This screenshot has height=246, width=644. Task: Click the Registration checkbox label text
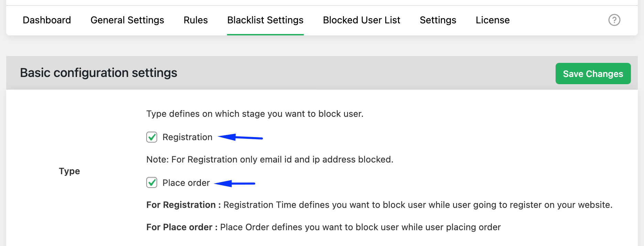[187, 137]
